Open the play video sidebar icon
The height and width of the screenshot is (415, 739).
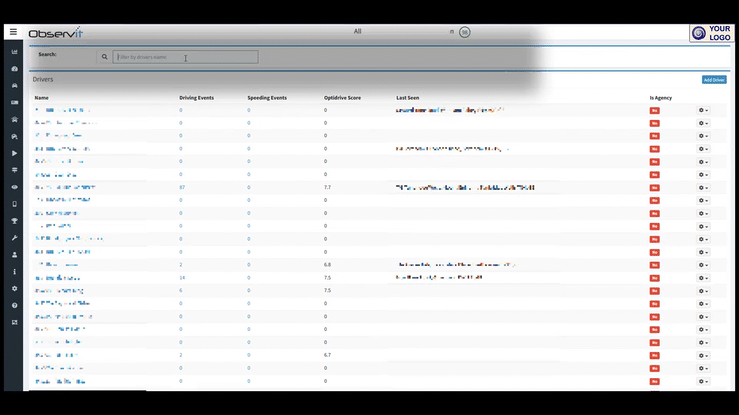[x=15, y=153]
